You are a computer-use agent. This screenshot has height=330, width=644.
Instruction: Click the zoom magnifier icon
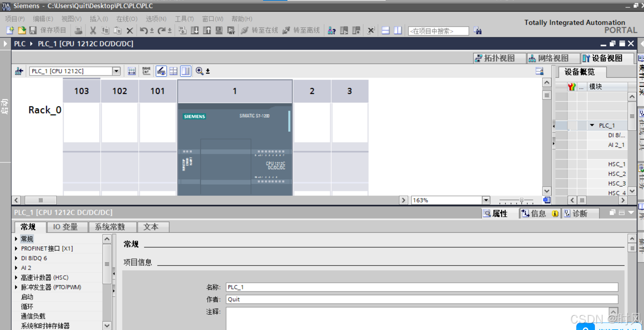pyautogui.click(x=199, y=71)
